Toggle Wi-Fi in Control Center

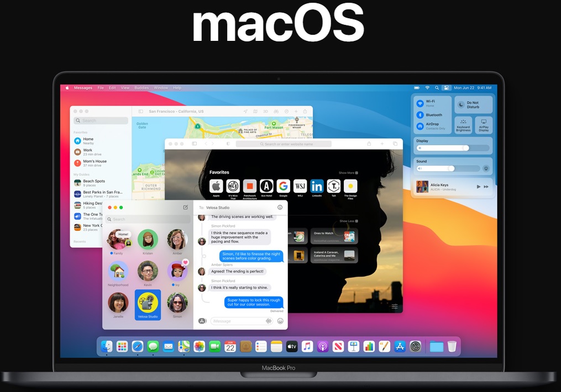pos(420,104)
